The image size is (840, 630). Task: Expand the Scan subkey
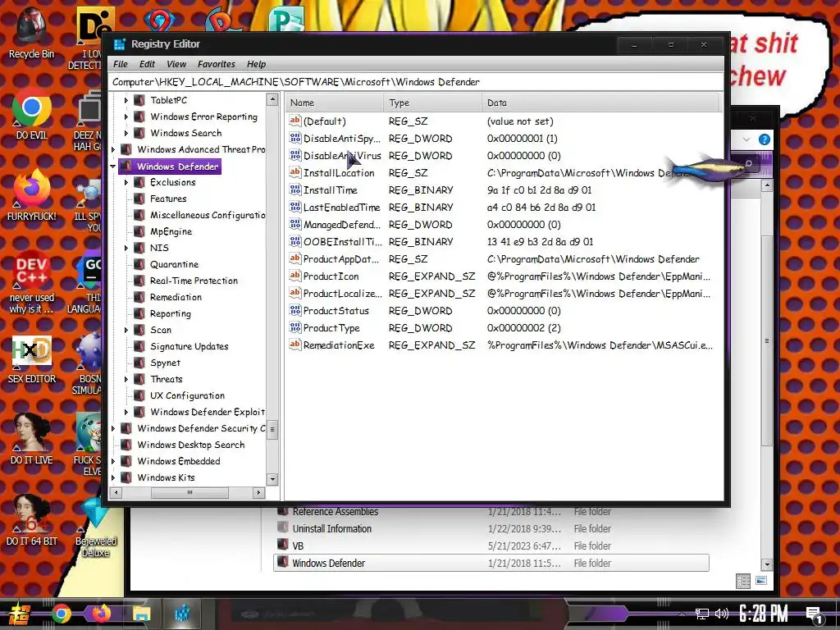tap(126, 330)
